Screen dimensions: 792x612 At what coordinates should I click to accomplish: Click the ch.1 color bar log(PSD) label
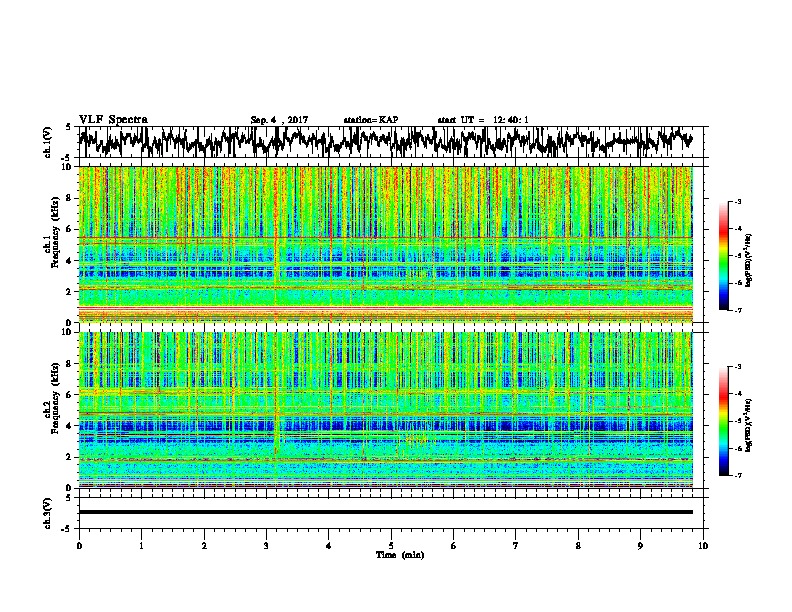click(749, 261)
